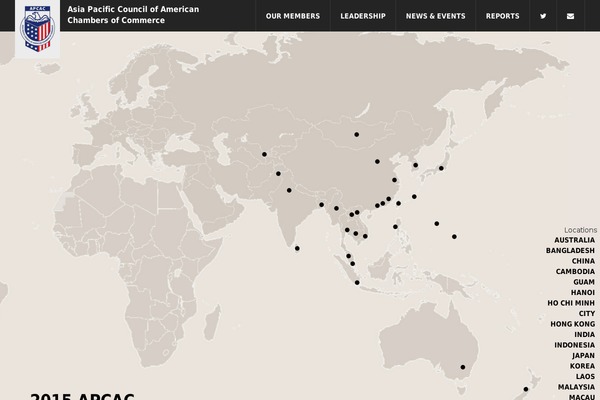Image resolution: width=600 pixels, height=400 pixels.
Task: Select Japan in the Locations list
Action: [x=584, y=356]
